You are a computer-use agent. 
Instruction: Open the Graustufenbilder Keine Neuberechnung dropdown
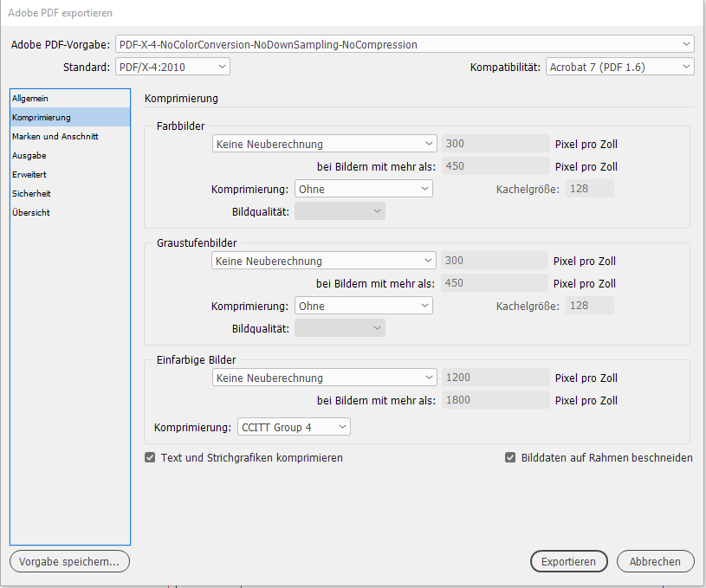tap(324, 261)
